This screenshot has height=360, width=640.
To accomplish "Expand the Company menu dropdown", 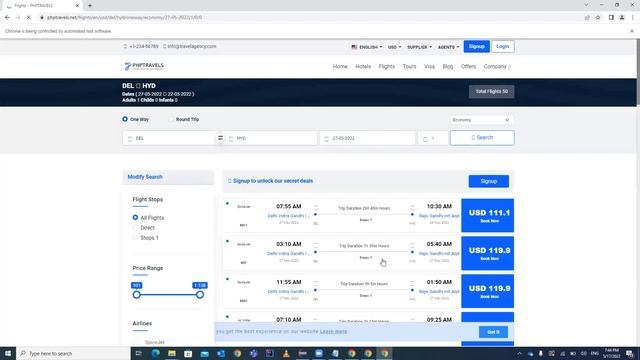I will [497, 67].
